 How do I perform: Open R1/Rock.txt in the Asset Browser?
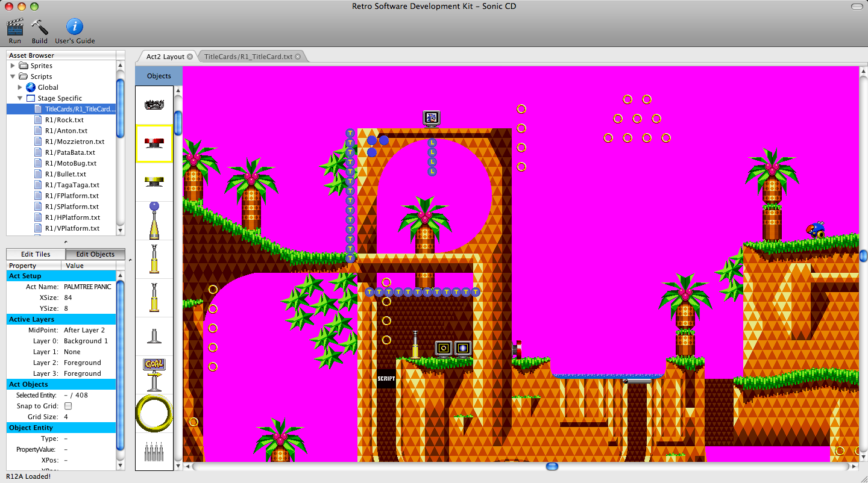(x=66, y=120)
